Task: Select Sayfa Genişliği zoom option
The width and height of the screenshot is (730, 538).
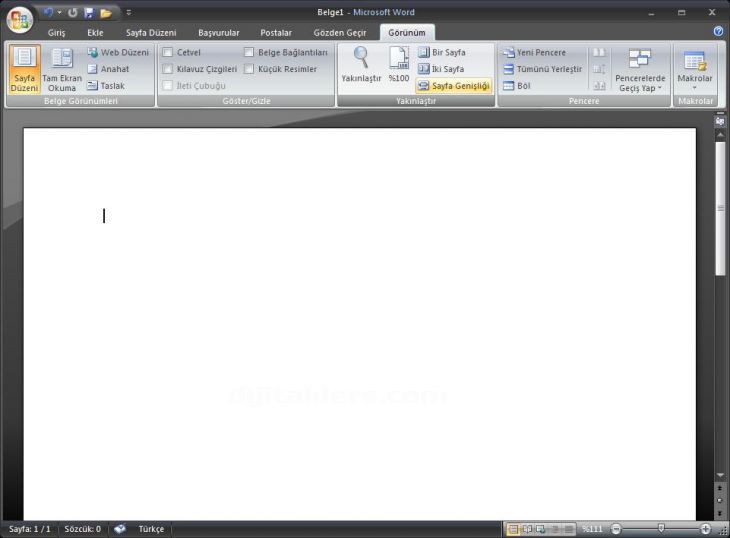Action: pos(454,86)
